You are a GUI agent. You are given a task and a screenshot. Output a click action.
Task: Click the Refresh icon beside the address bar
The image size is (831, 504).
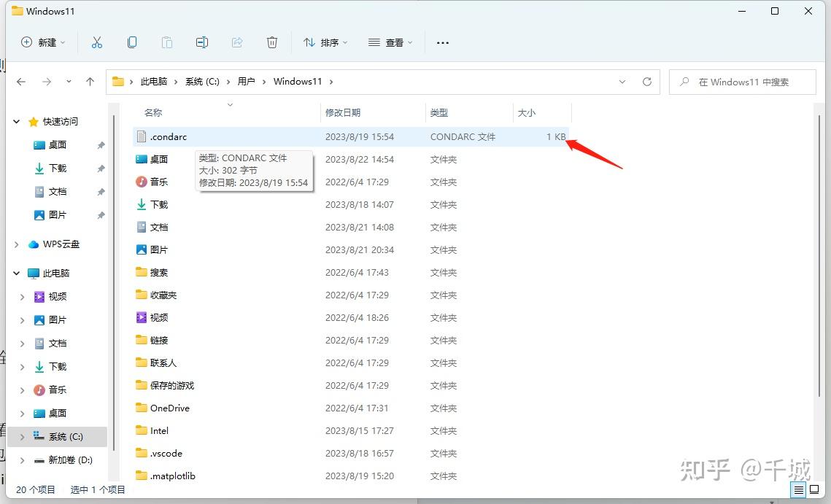coord(647,82)
